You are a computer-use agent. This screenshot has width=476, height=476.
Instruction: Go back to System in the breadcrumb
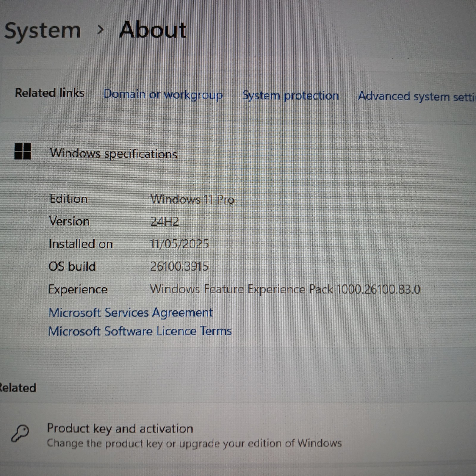(43, 31)
